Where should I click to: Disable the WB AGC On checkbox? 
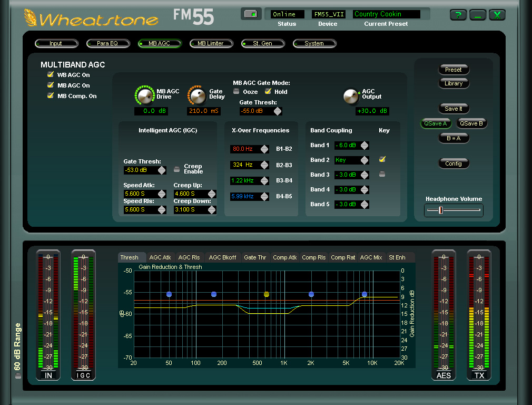pos(51,75)
